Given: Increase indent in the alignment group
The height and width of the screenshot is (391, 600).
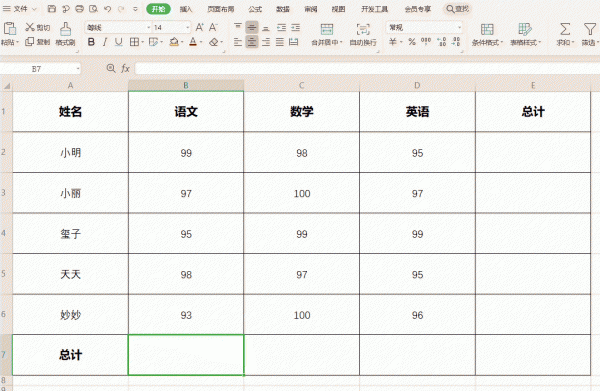Looking at the screenshot, I should click(295, 27).
